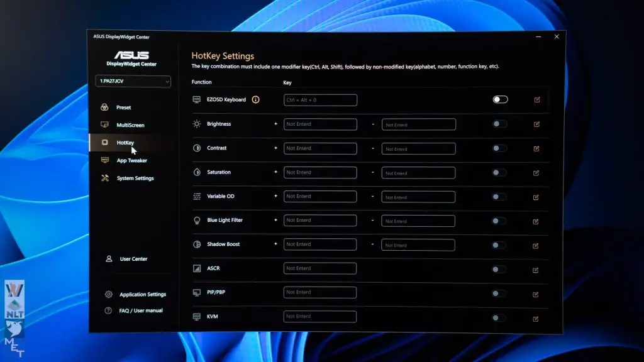Click the Variable OD minus key field

[418, 197]
